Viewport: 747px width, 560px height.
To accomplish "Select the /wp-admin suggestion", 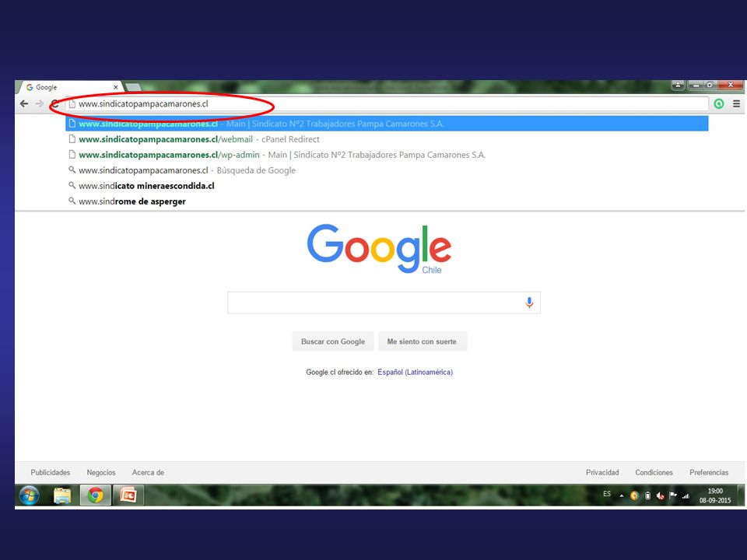I will click(x=387, y=155).
